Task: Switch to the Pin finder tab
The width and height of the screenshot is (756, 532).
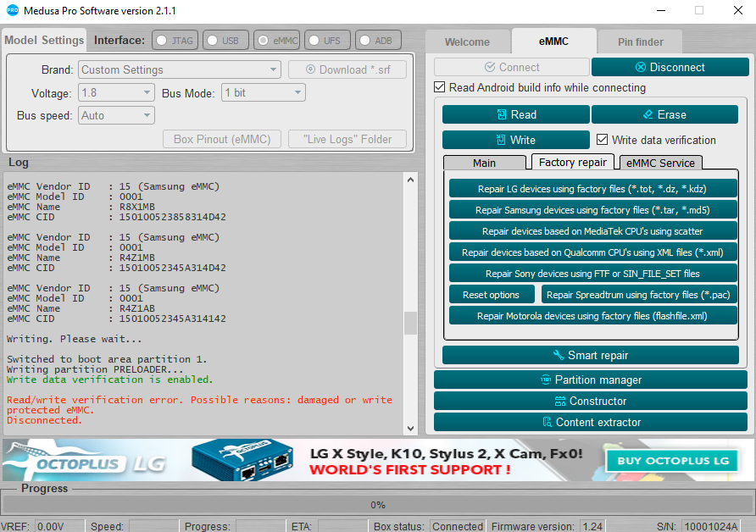Action: tap(640, 42)
